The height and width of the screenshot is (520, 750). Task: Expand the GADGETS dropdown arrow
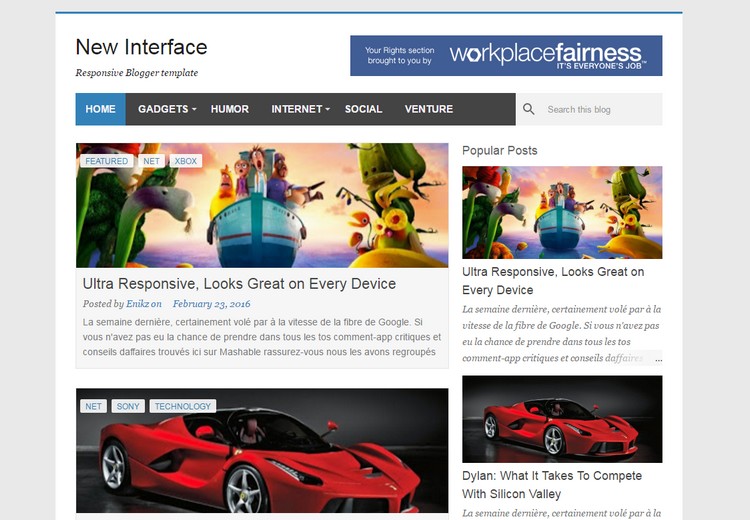194,110
